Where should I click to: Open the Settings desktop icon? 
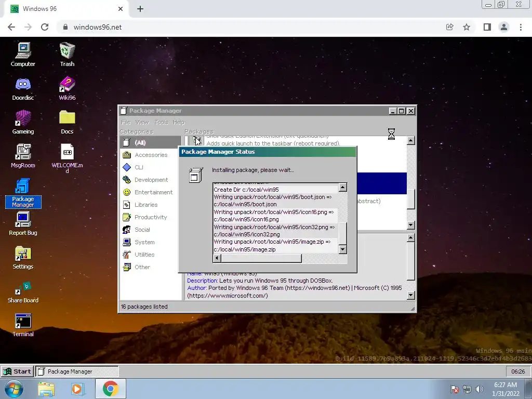point(23,258)
